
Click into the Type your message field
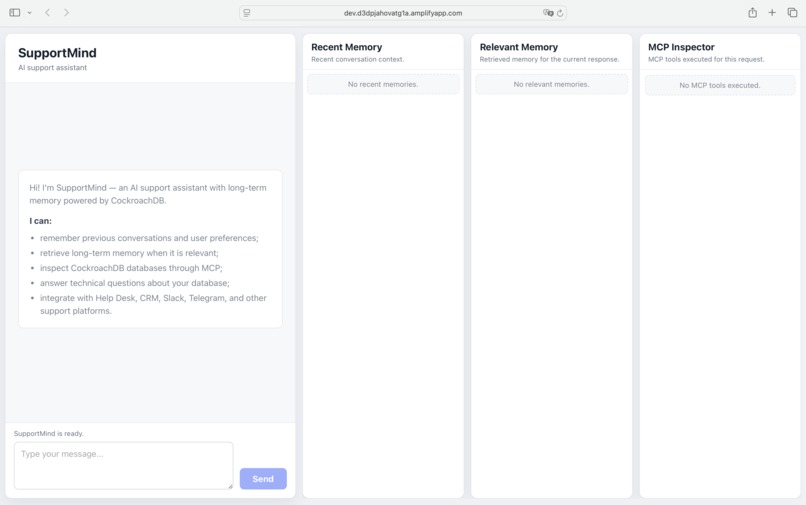tap(123, 465)
